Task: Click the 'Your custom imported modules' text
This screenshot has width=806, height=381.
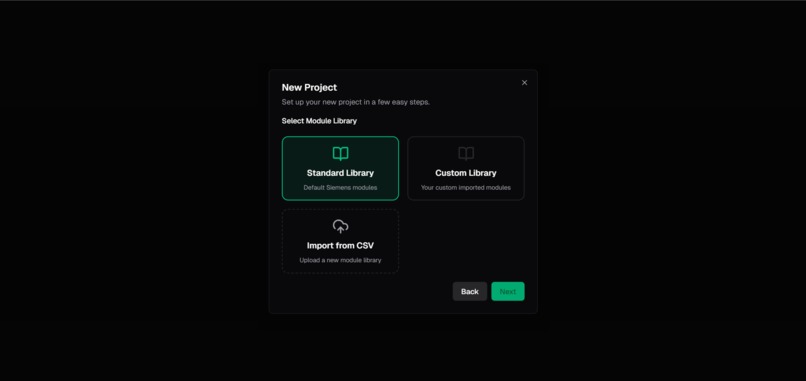Action: tap(466, 188)
